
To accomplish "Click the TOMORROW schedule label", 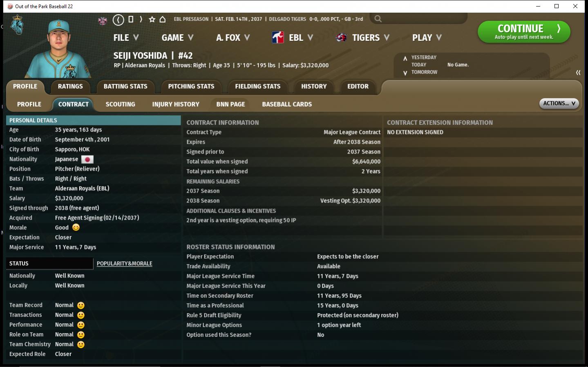I will pos(424,72).
